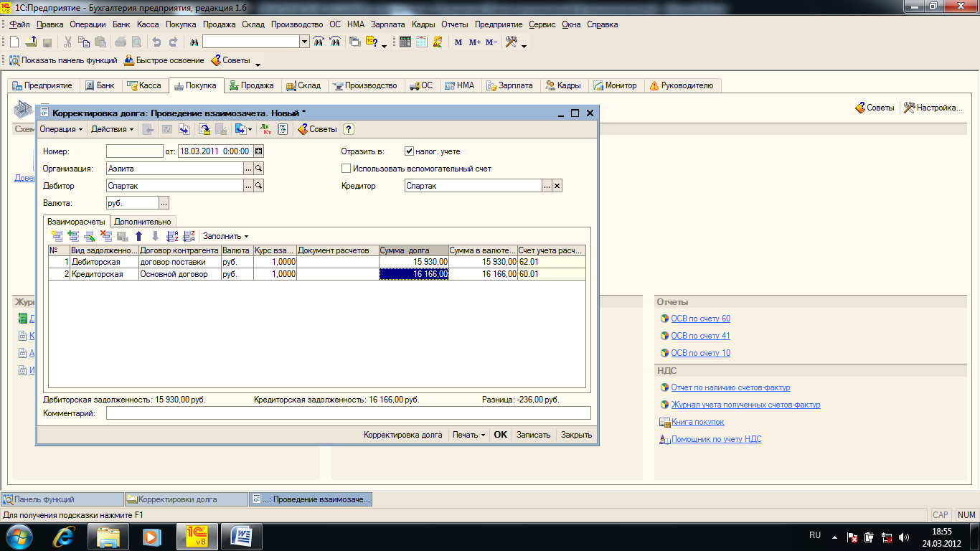The height and width of the screenshot is (551, 980).
Task: Select the Кредиторская row cell
Action: coord(104,274)
